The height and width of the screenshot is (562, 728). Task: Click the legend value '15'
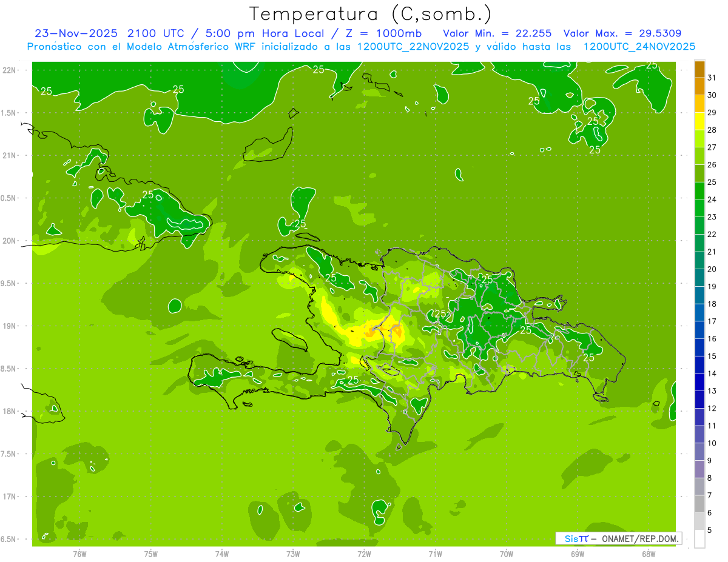pyautogui.click(x=712, y=356)
